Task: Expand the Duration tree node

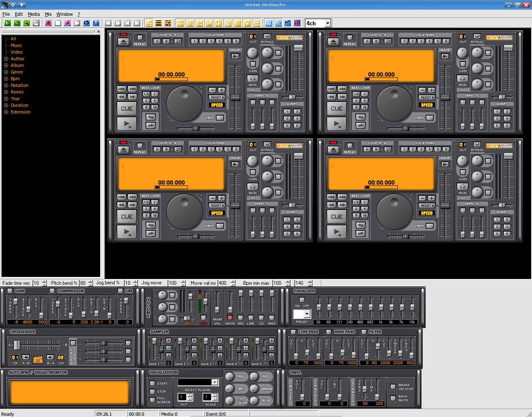Action: (6, 105)
